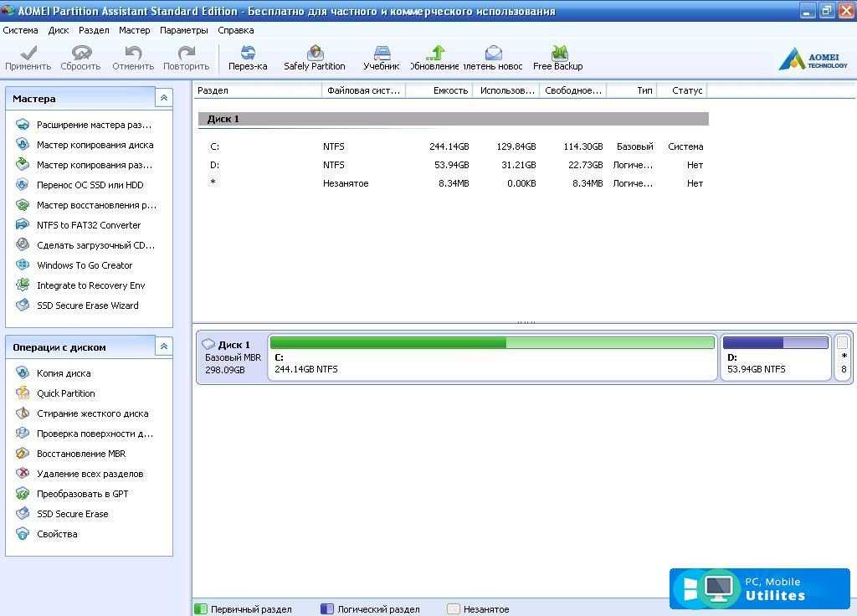Click the Отменить (Undo) arrow icon

(x=133, y=53)
